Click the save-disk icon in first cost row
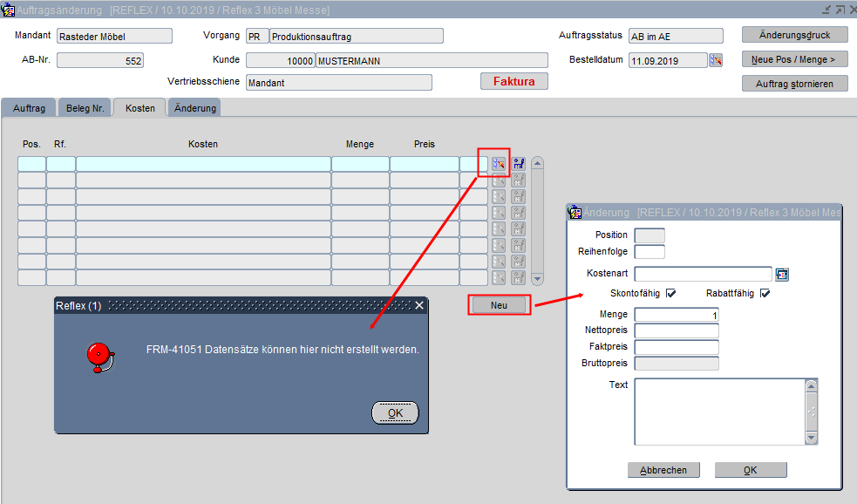 pos(519,163)
